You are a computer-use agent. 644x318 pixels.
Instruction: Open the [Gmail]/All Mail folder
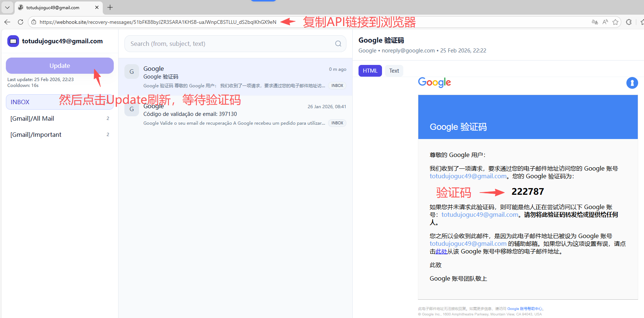click(60, 118)
